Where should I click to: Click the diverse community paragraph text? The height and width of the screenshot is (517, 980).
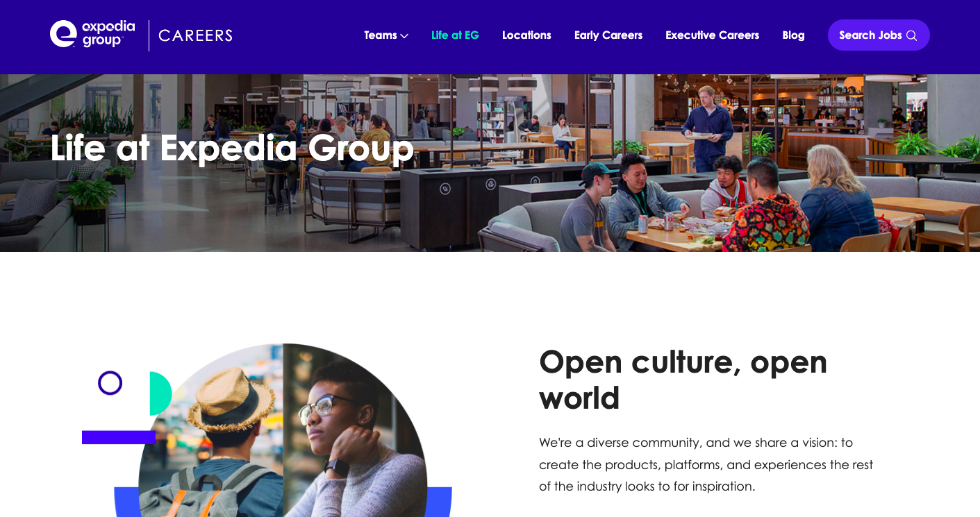coord(706,464)
